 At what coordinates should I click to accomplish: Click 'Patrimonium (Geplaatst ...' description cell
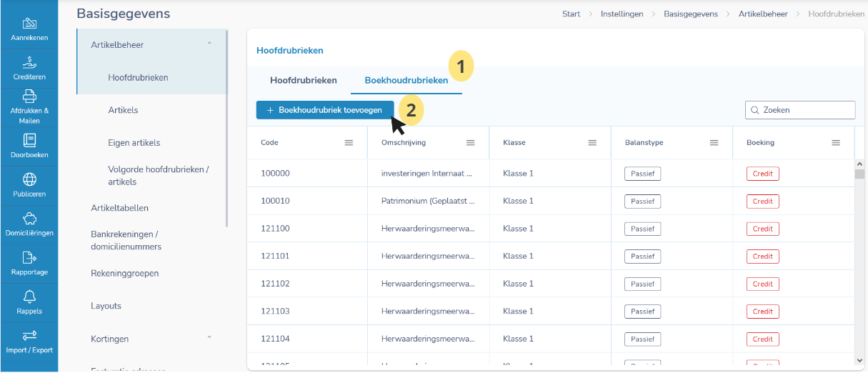pos(427,202)
